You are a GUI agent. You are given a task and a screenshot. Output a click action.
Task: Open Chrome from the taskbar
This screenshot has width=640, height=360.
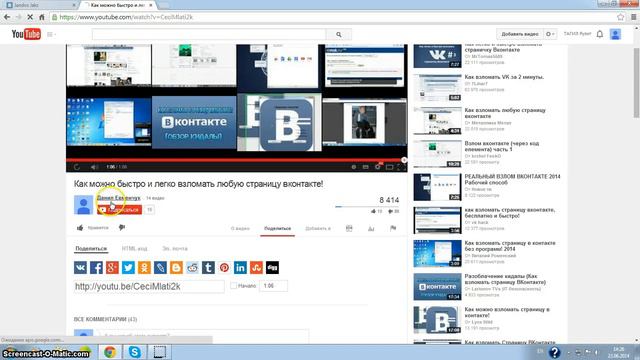109,352
